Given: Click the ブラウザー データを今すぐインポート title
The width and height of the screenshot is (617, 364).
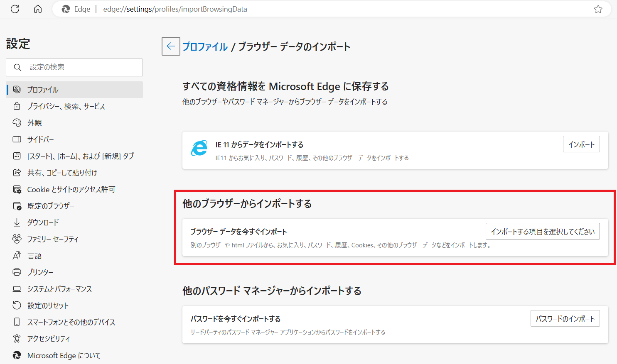Looking at the screenshot, I should point(239,232).
